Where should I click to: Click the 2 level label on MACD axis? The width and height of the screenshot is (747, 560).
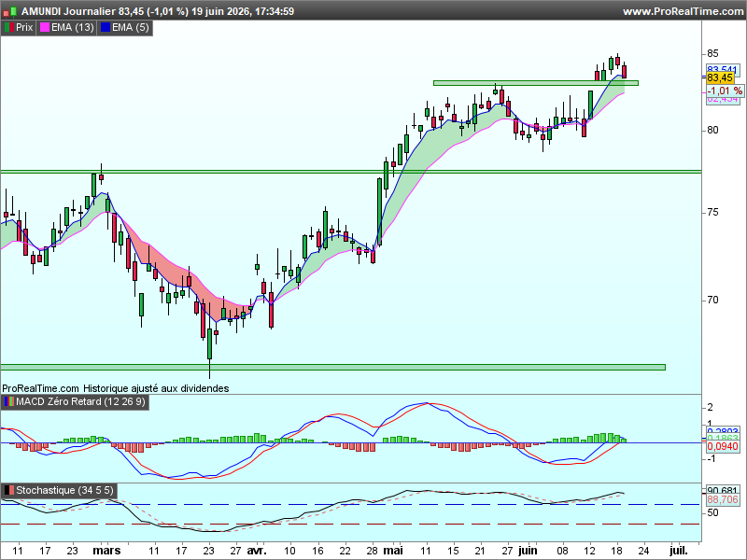click(711, 407)
